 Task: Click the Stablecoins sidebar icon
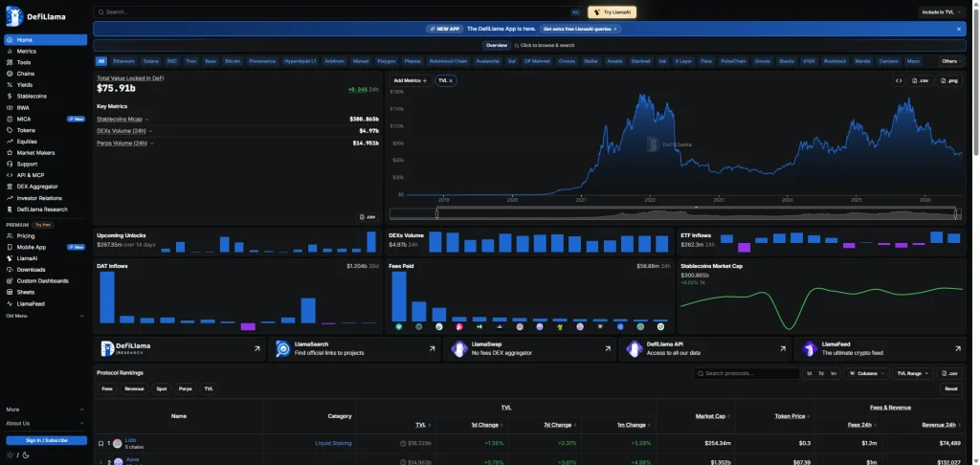(10, 97)
